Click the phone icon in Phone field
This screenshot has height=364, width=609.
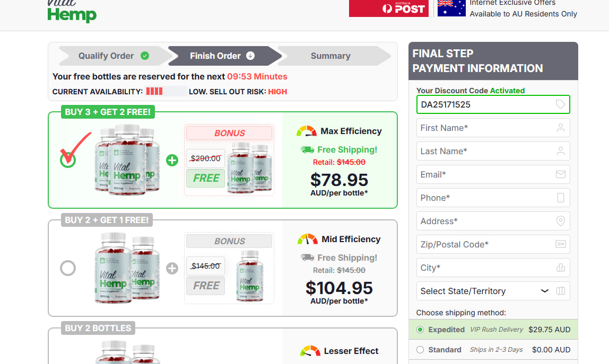point(560,198)
